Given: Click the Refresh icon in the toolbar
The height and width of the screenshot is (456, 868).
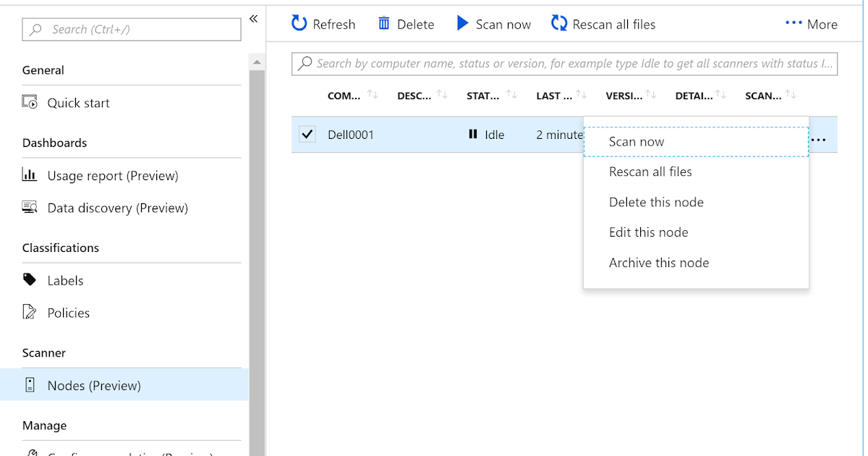Looking at the screenshot, I should [299, 23].
